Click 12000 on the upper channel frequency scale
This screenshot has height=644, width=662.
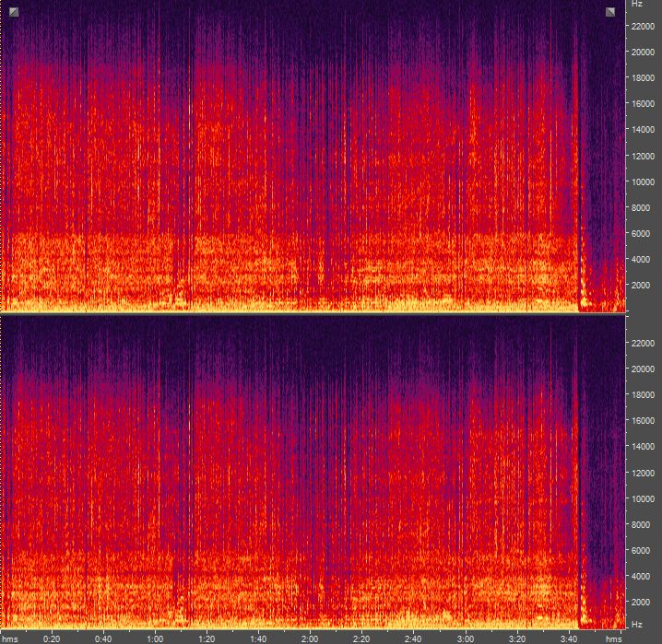[643, 156]
